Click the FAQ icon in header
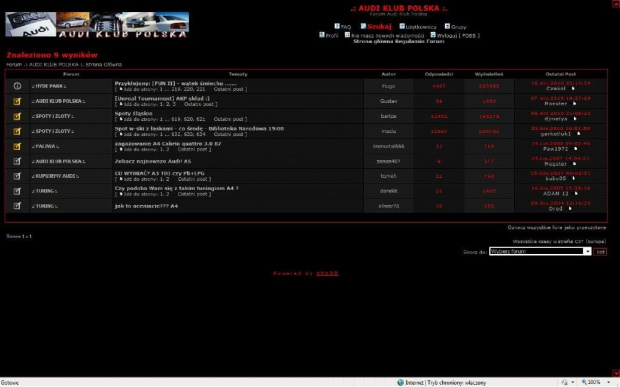This screenshot has width=620, height=387. point(337,26)
